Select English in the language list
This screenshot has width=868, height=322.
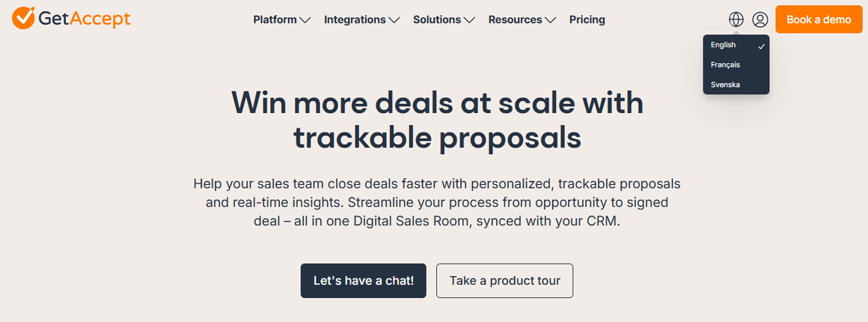pyautogui.click(x=723, y=45)
